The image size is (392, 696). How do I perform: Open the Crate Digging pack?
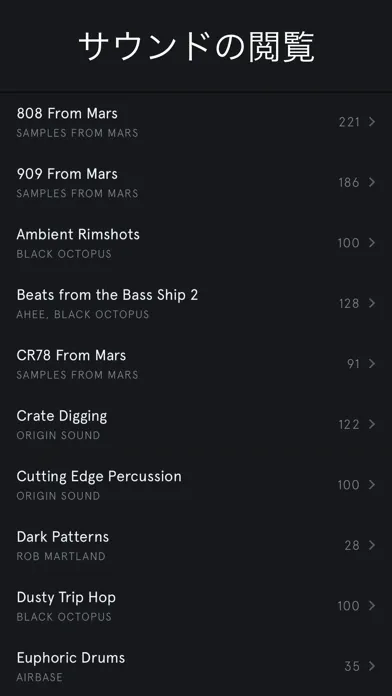196,424
